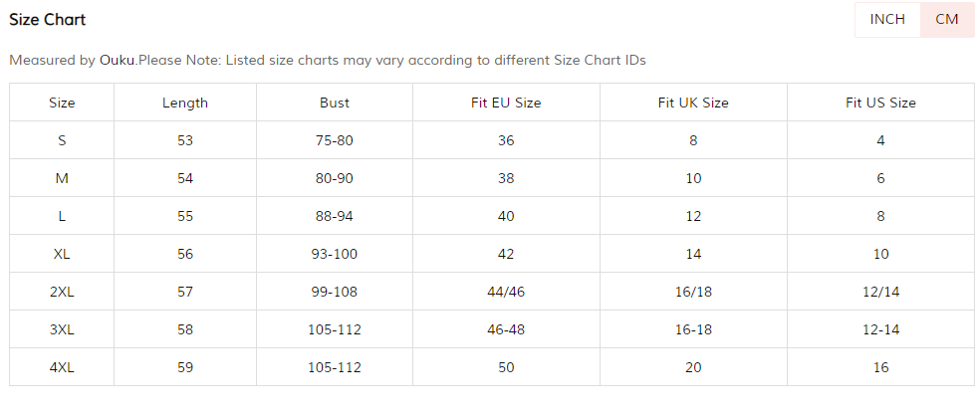Click the EU size 44/46 cell
This screenshot has width=980, height=419.
pos(506,292)
